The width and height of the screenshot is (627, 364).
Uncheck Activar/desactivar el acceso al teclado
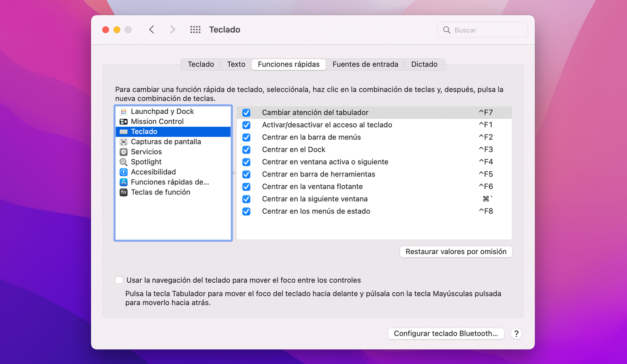246,125
